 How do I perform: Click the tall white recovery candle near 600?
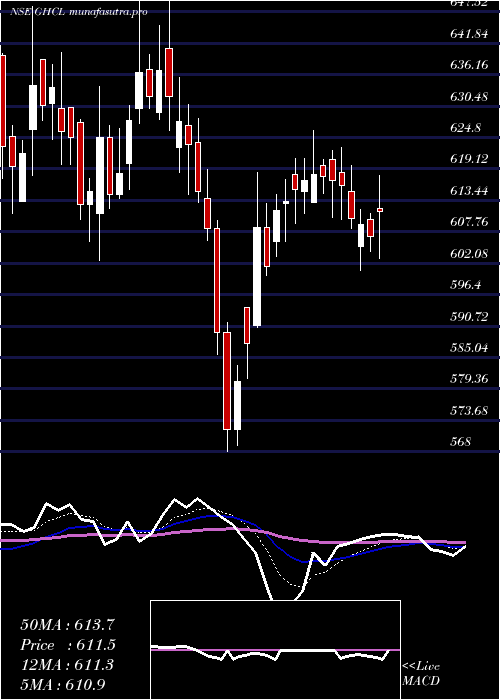(257, 276)
